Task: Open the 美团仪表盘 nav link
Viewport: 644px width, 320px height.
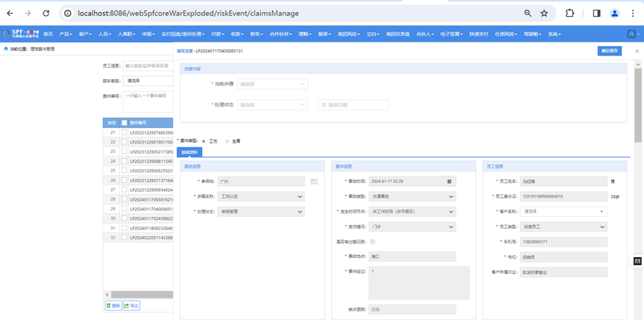Action: [398, 34]
